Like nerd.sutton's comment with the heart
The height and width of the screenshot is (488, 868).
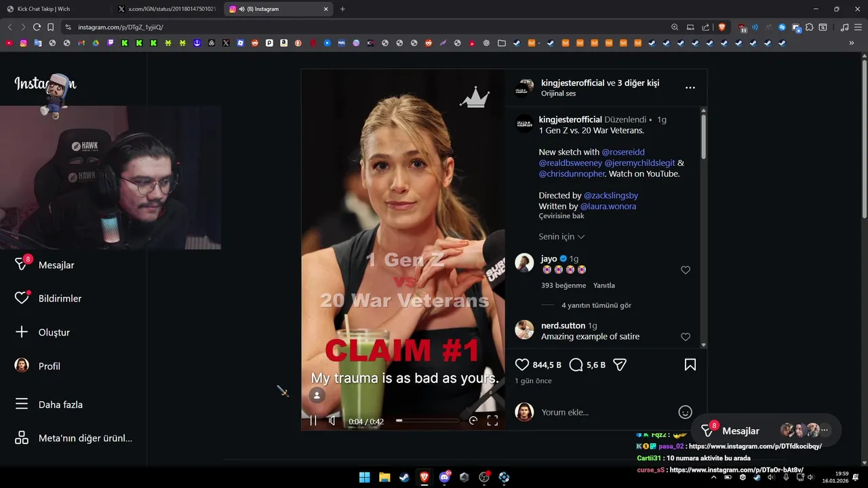[685, 337]
